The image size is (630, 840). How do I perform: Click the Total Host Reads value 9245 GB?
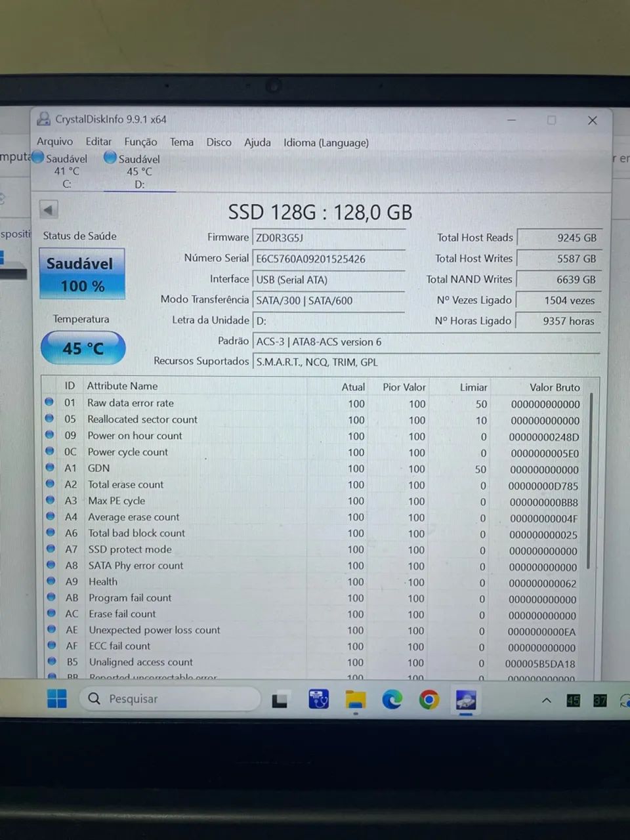559,238
